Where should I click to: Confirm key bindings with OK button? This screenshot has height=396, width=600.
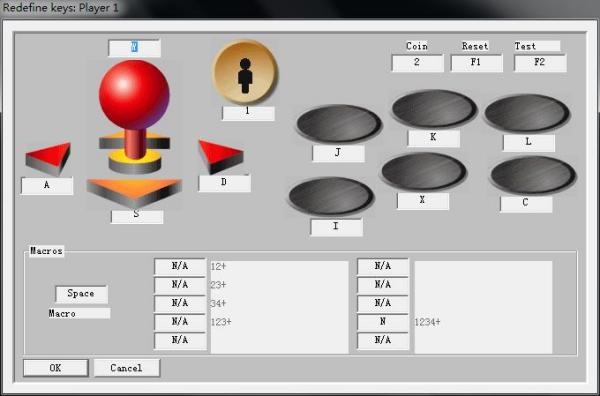[x=55, y=368]
